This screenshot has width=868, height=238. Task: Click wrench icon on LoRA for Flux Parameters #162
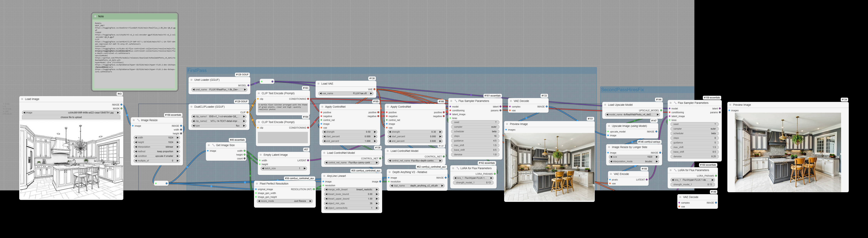coord(458,168)
